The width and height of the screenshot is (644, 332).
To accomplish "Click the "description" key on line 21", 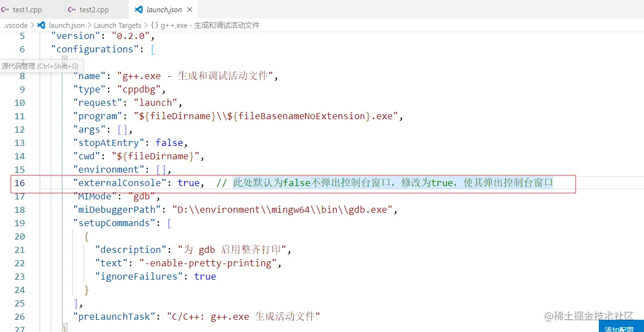I will (x=131, y=250).
